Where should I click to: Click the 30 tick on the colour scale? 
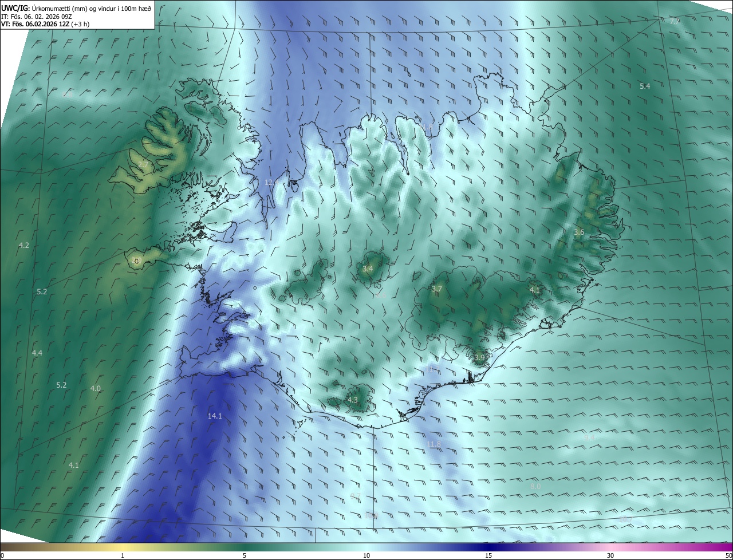[610, 555]
